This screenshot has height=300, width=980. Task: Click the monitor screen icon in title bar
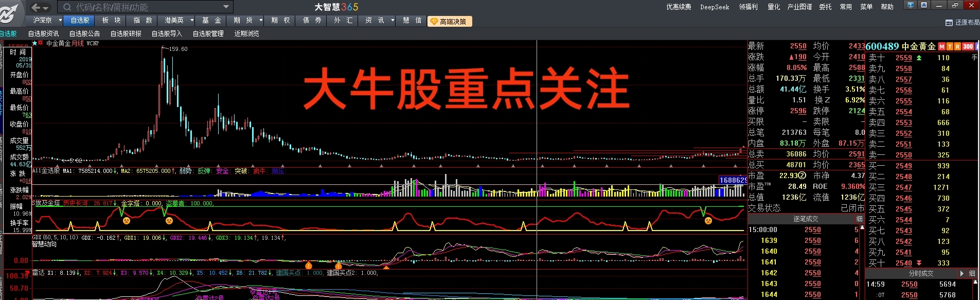tap(911, 5)
